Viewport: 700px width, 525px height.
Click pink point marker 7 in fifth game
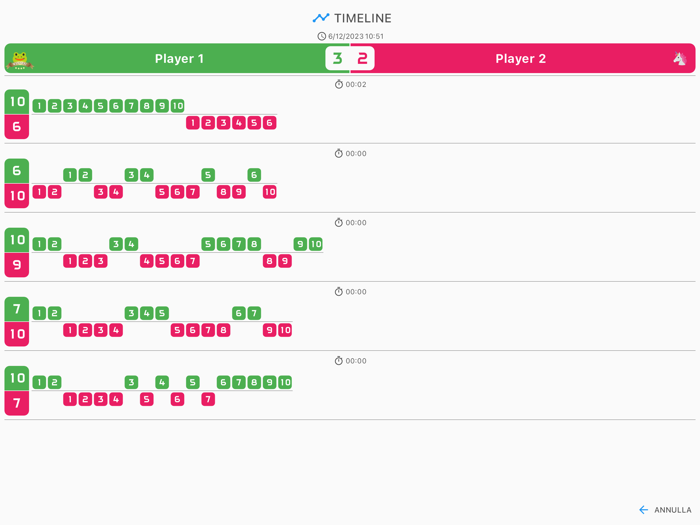click(208, 399)
